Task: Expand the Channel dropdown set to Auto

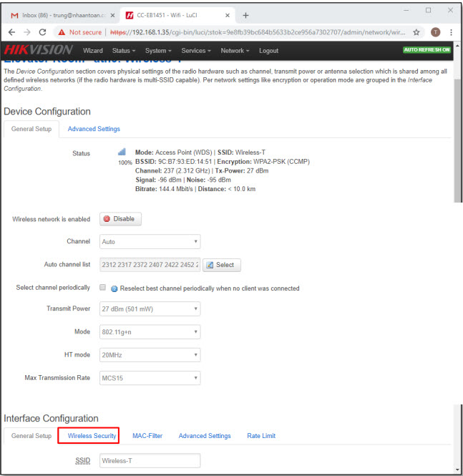Action: coord(150,242)
